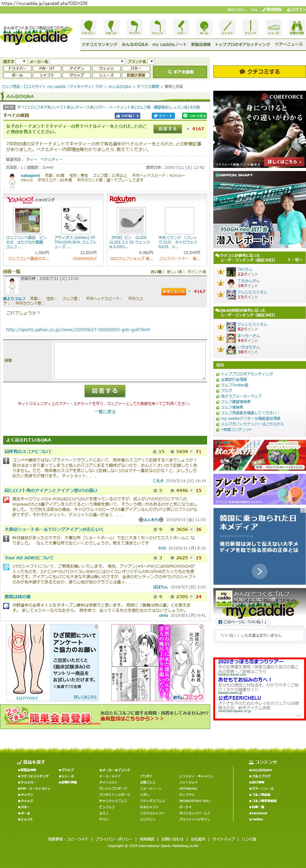Click the orange 参考になった button
Image resolution: width=306 pixels, height=868 pixels.
[174, 291]
